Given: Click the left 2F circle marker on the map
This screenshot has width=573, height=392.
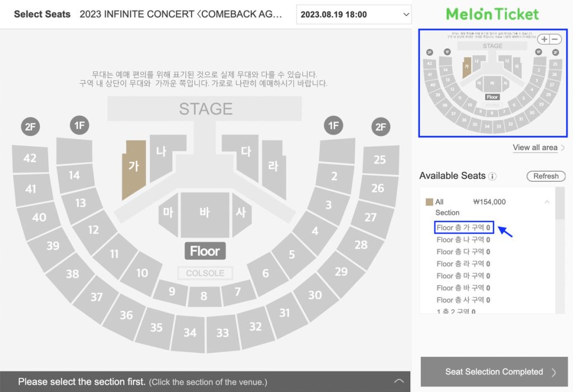Looking at the screenshot, I should [31, 126].
